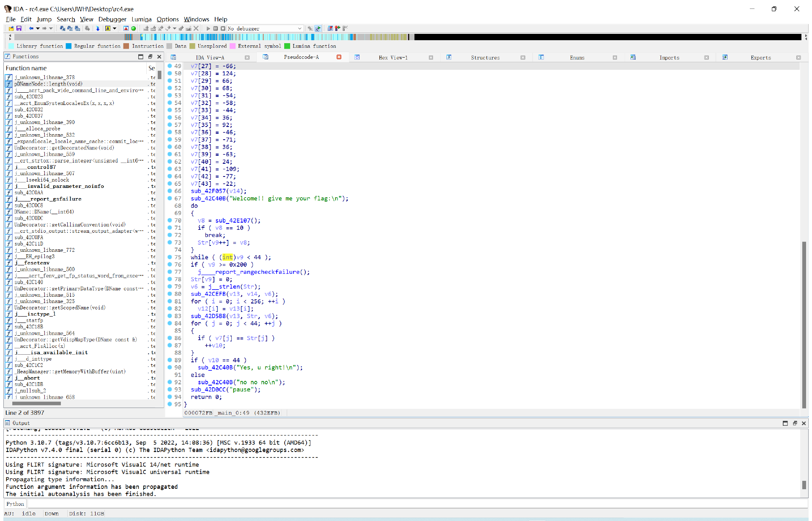Select the j___report_gsfailure function

48,199
